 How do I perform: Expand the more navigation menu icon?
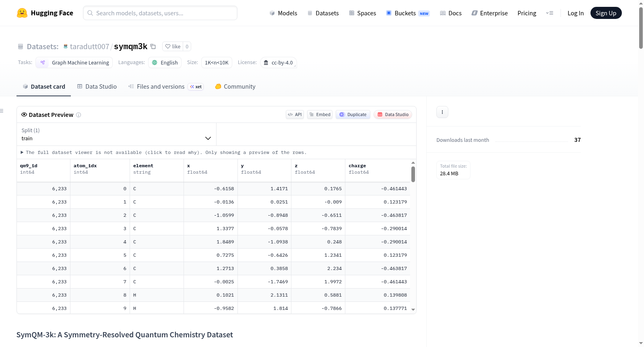pyautogui.click(x=549, y=13)
